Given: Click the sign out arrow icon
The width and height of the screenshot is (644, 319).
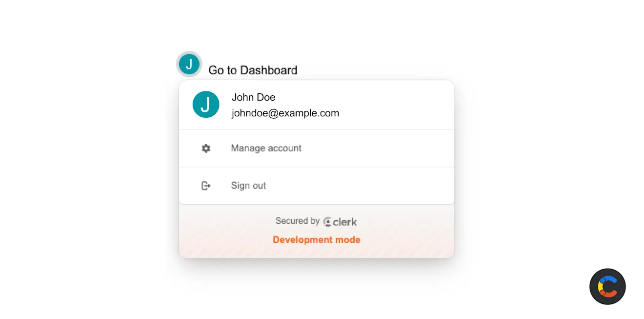Looking at the screenshot, I should [x=206, y=186].
